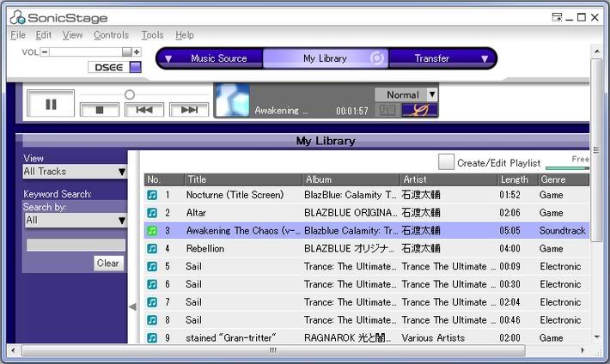Screen dimensions: 610x364
Task: Click the 05:05 length of track 3
Action: pos(509,231)
